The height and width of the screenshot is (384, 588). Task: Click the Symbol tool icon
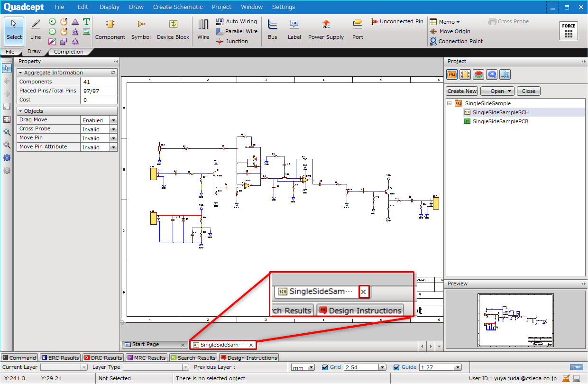141,29
